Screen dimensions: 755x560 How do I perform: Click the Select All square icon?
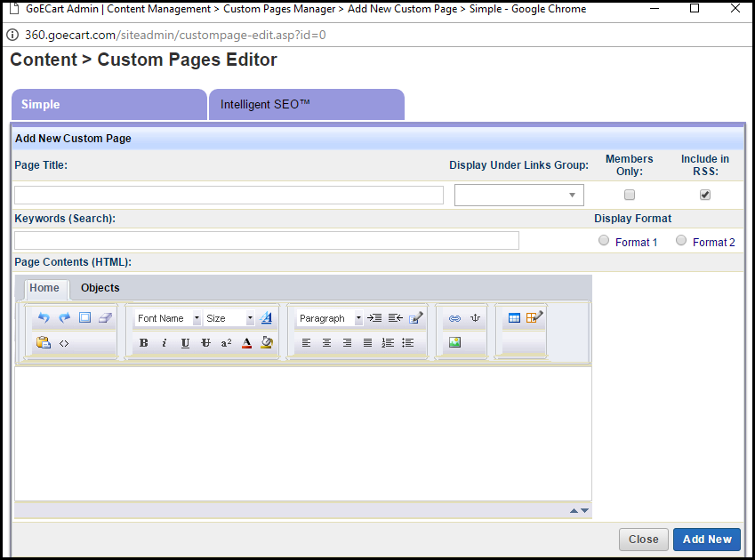point(84,317)
